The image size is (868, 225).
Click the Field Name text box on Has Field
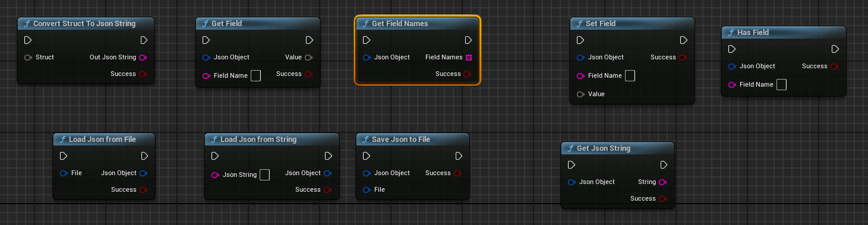[x=781, y=84]
